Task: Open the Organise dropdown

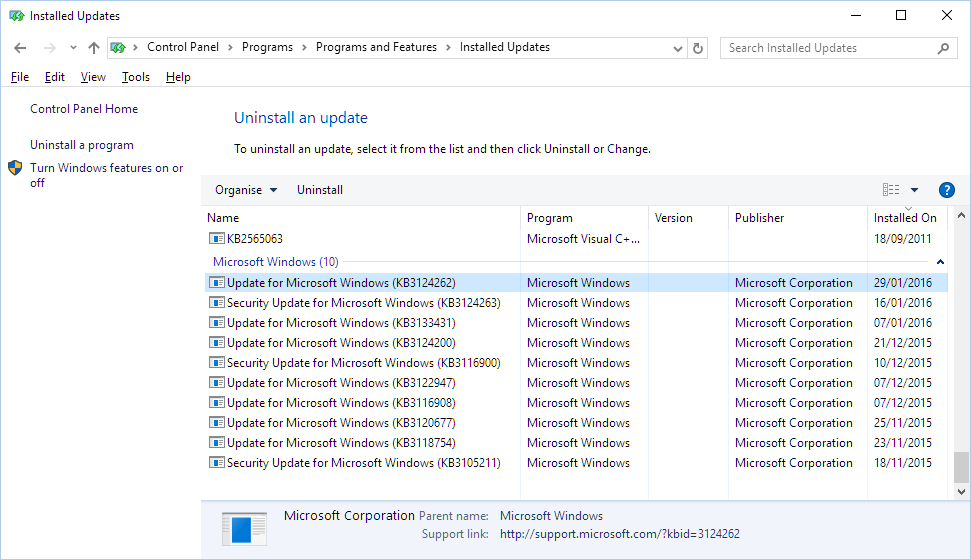Action: [x=246, y=190]
